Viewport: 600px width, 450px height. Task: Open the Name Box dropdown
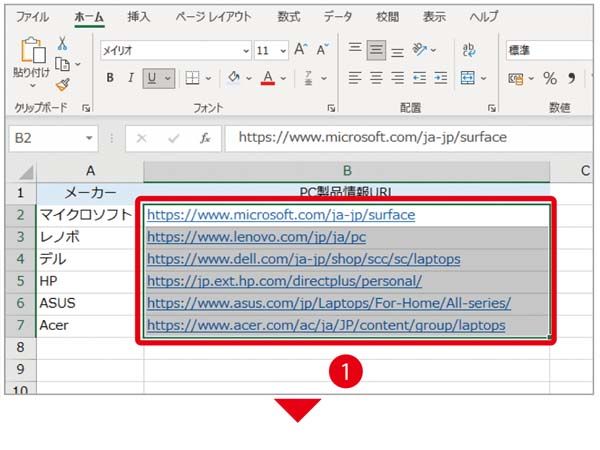(89, 138)
